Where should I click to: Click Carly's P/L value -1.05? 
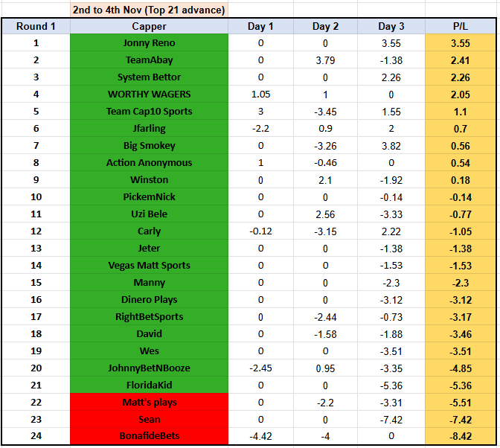pos(461,231)
